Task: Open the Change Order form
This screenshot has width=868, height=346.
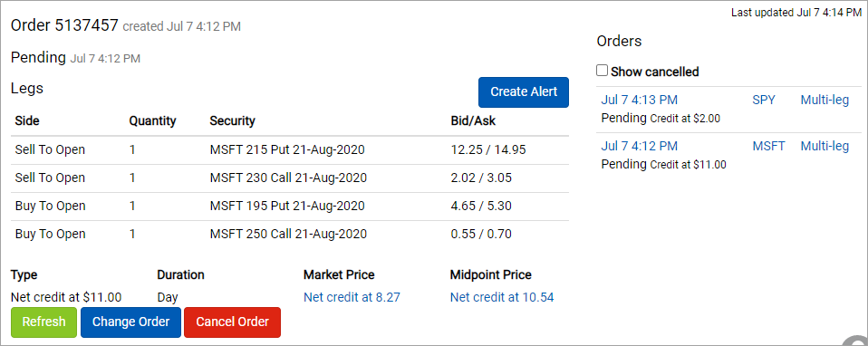Action: [130, 322]
